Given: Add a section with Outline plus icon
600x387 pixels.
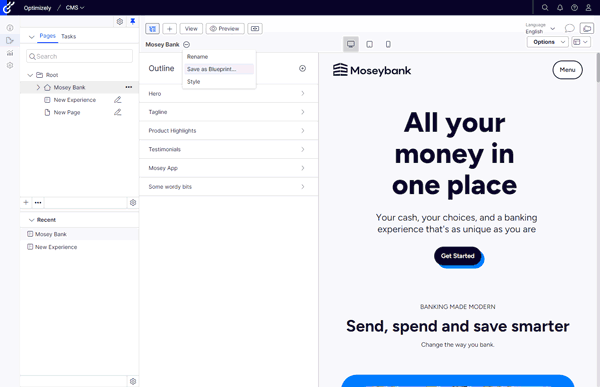Looking at the screenshot, I should pos(302,69).
